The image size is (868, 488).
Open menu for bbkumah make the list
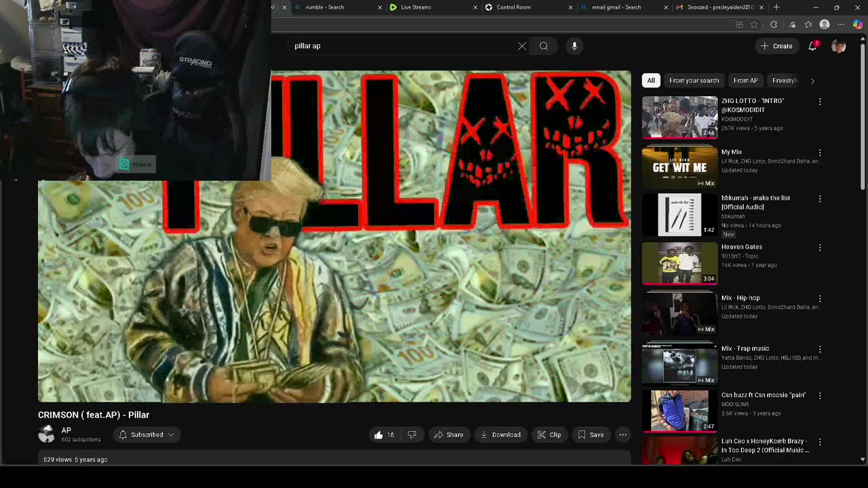click(820, 199)
